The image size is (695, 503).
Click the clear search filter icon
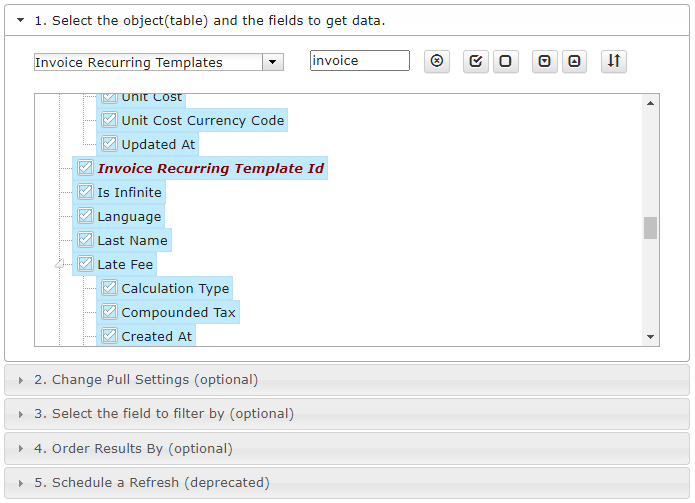tap(437, 61)
